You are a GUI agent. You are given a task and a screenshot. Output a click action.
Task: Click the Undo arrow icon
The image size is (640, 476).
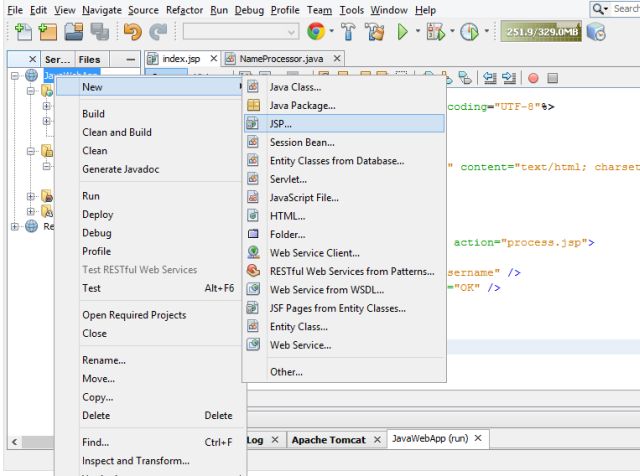pos(132,32)
